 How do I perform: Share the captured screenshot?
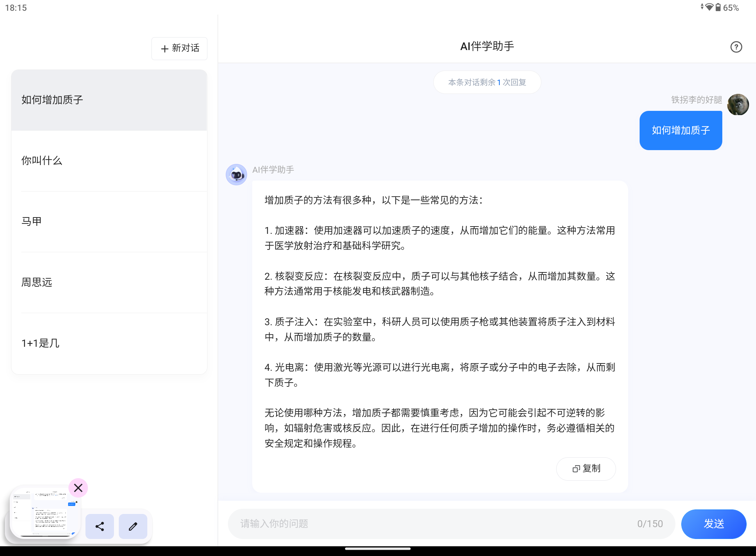tap(100, 526)
